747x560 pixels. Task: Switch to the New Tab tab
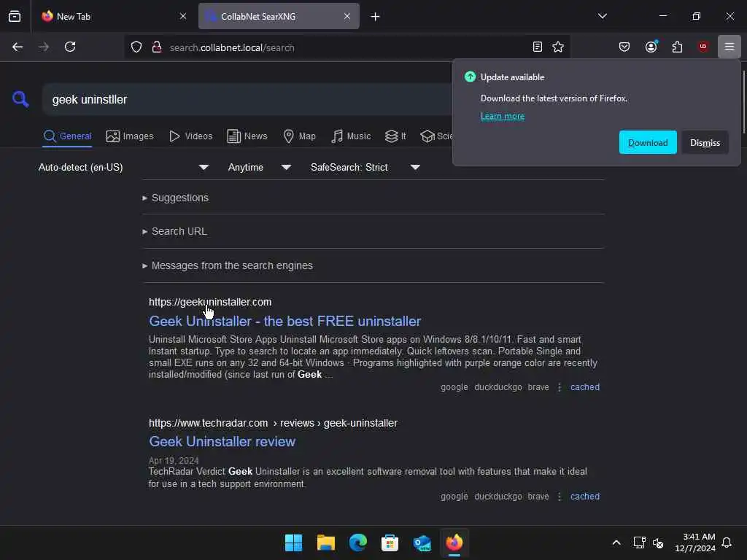pos(113,16)
